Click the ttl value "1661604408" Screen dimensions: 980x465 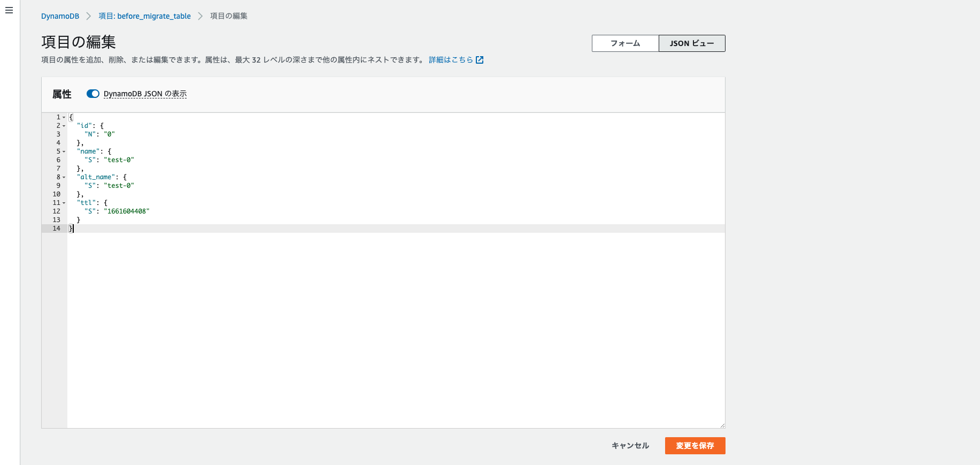[127, 211]
